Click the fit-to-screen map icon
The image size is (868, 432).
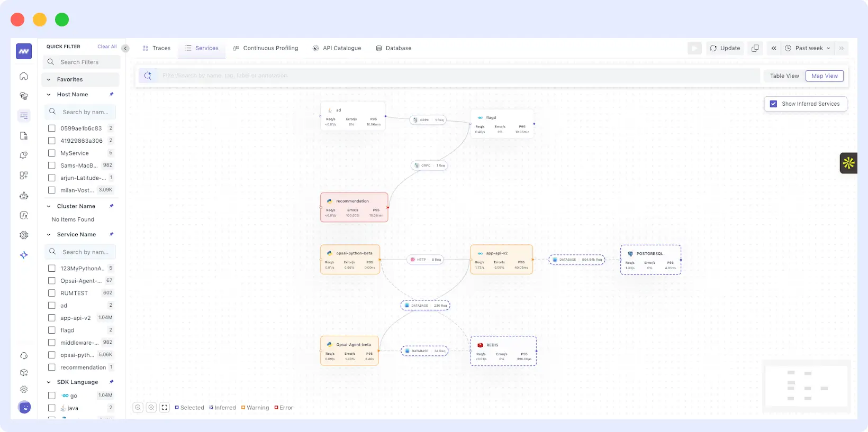(x=165, y=407)
